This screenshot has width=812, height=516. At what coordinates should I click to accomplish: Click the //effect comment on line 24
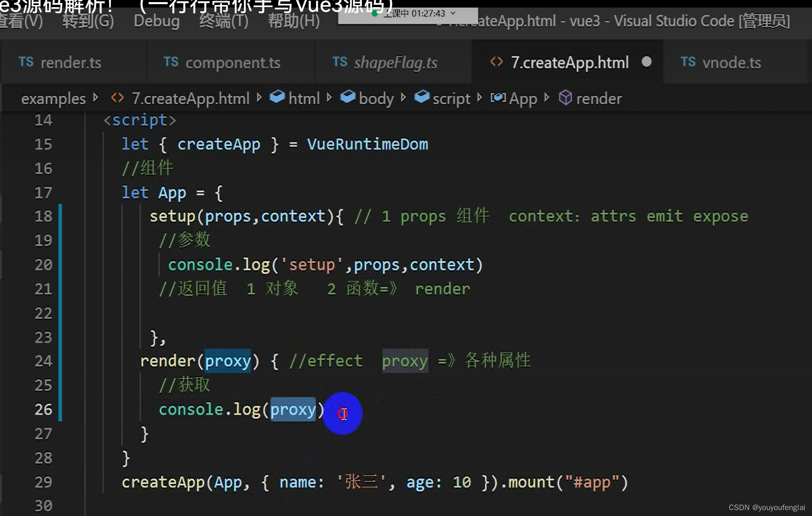coord(326,361)
